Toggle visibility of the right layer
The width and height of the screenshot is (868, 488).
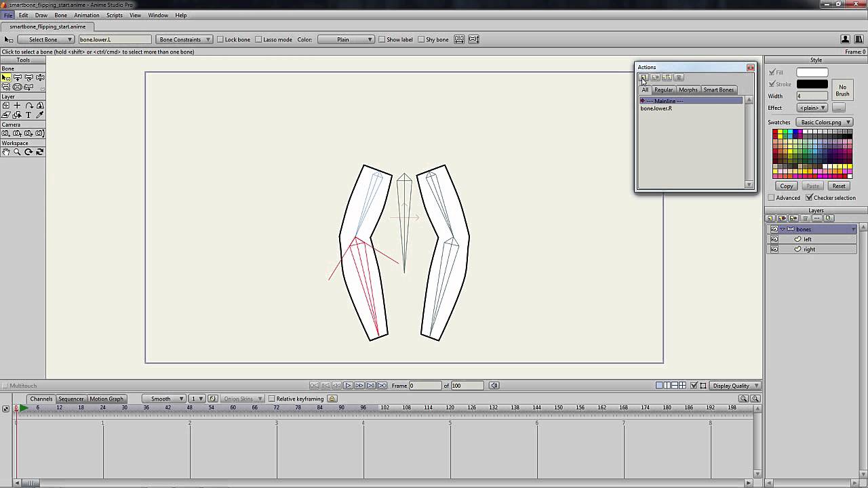point(774,249)
